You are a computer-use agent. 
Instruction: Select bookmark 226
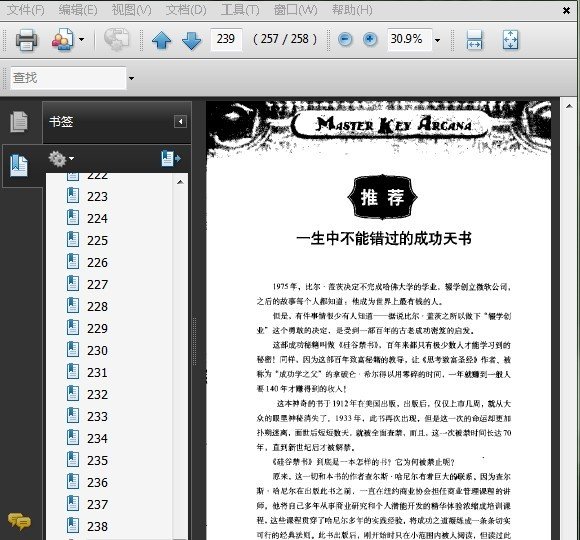[x=98, y=263]
